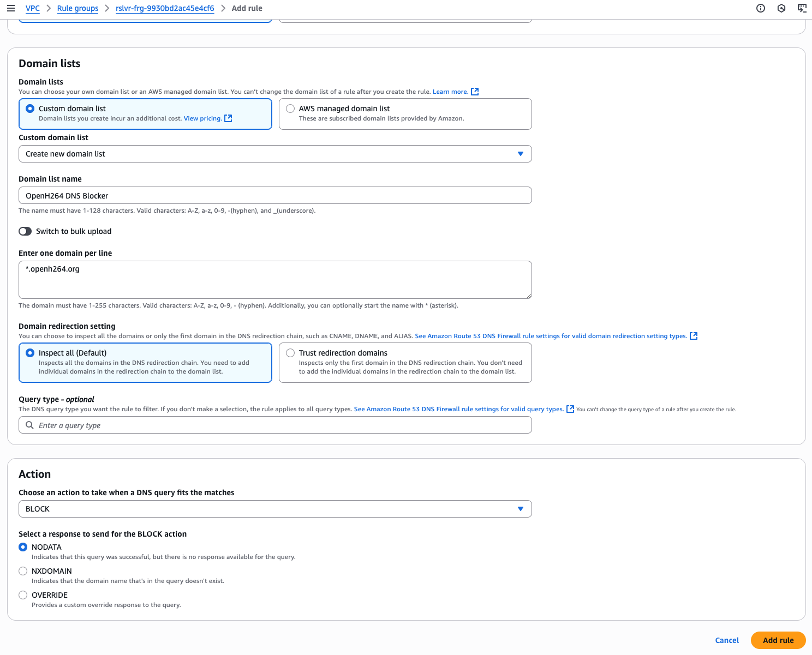Choose NXDOMAIN as the block response

(x=23, y=571)
